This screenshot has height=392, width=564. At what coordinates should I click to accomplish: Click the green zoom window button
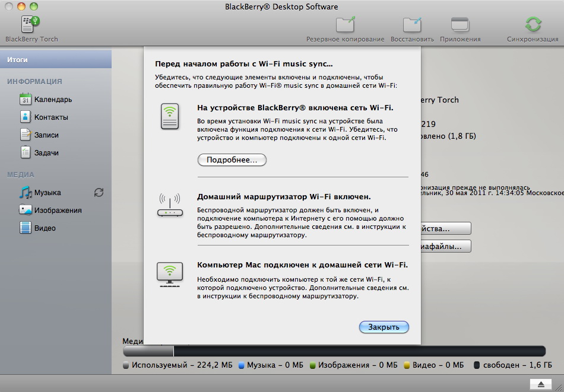pyautogui.click(x=33, y=7)
